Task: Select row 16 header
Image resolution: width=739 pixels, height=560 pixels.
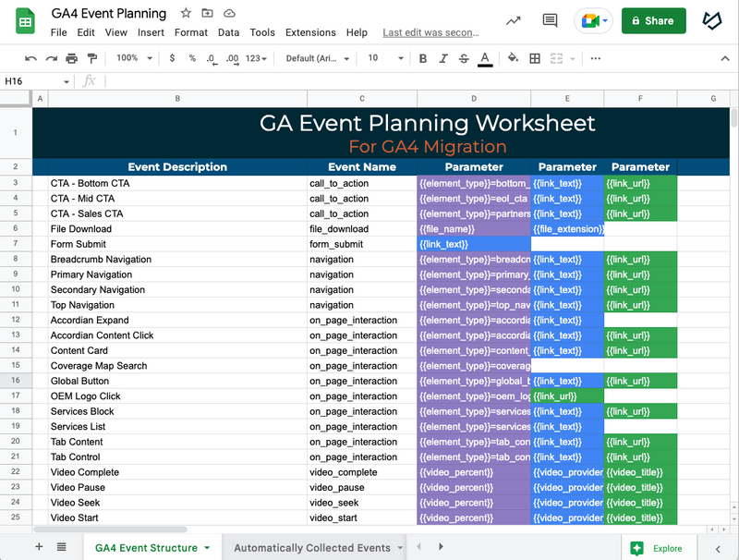Action: coord(16,380)
